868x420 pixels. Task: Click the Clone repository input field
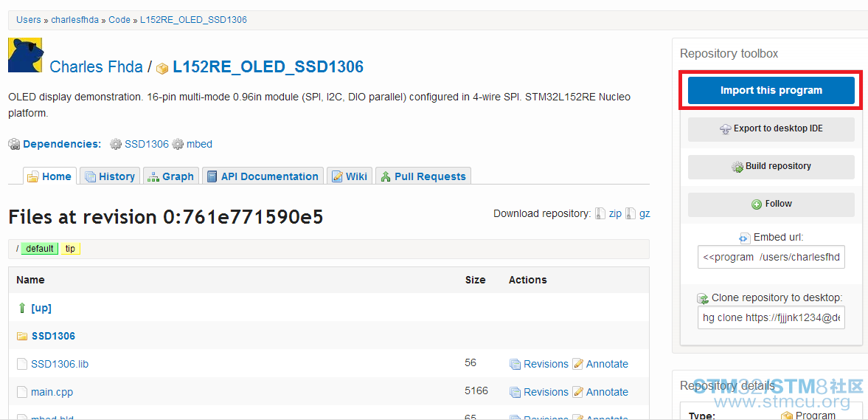(771, 317)
